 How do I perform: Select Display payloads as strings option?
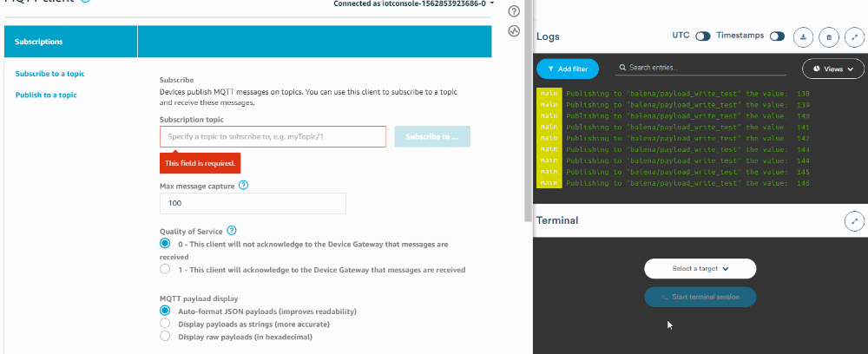pos(165,324)
